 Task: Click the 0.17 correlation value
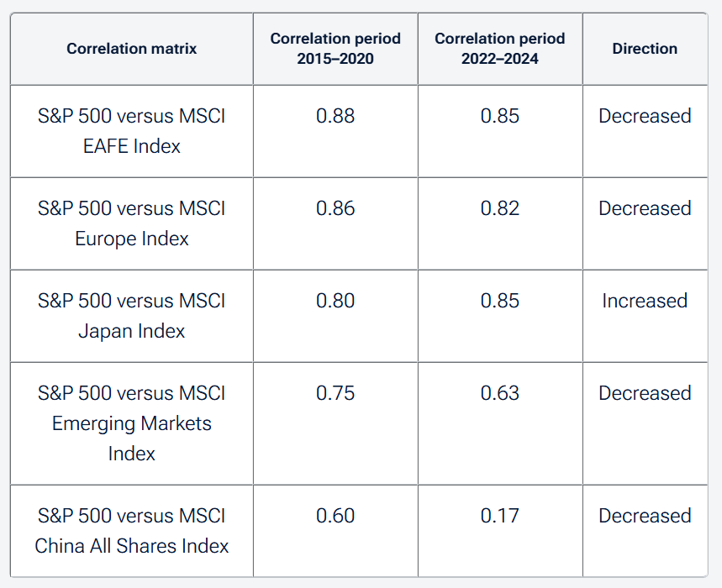500,516
